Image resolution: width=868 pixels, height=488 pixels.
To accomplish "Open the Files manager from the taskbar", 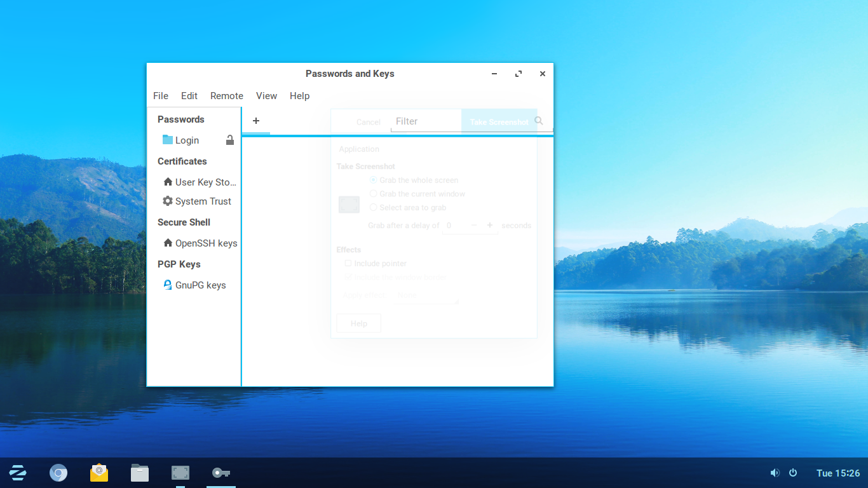I will [x=140, y=473].
